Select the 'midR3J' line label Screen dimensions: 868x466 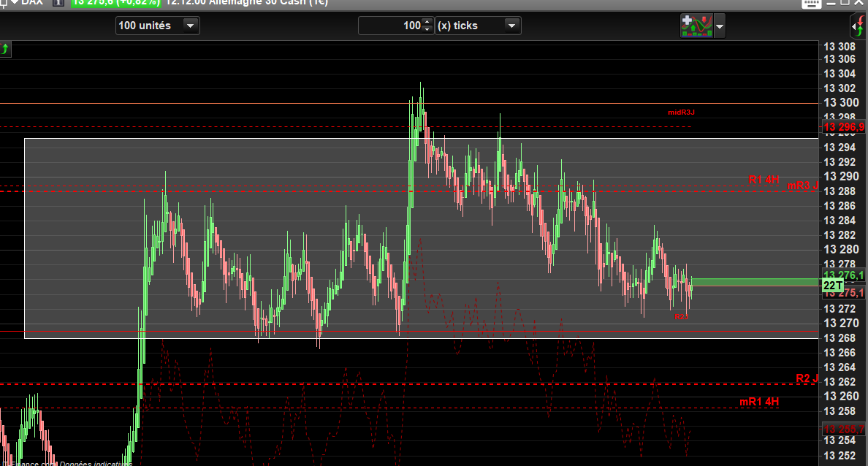point(681,112)
